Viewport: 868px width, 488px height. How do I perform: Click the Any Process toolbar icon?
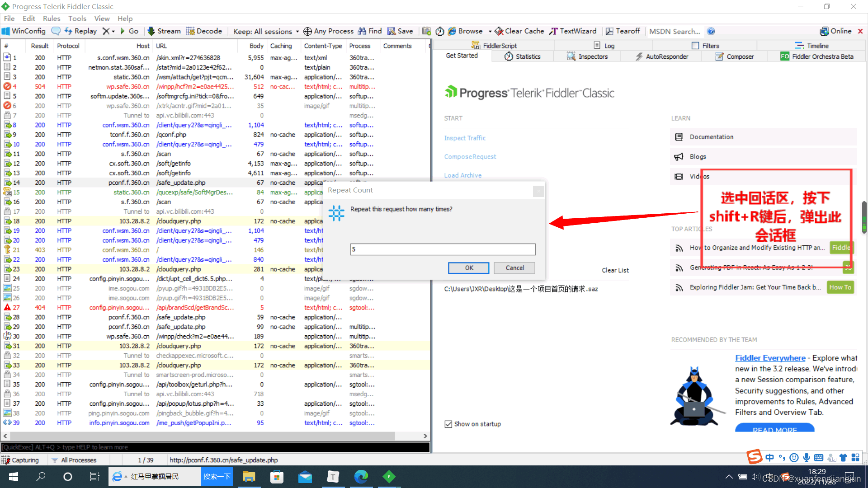(x=329, y=31)
